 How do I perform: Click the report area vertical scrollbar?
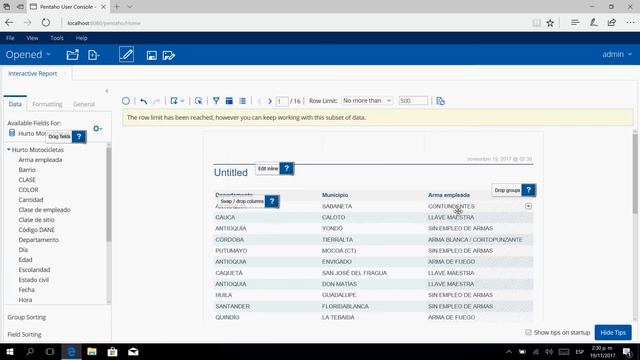click(x=635, y=173)
